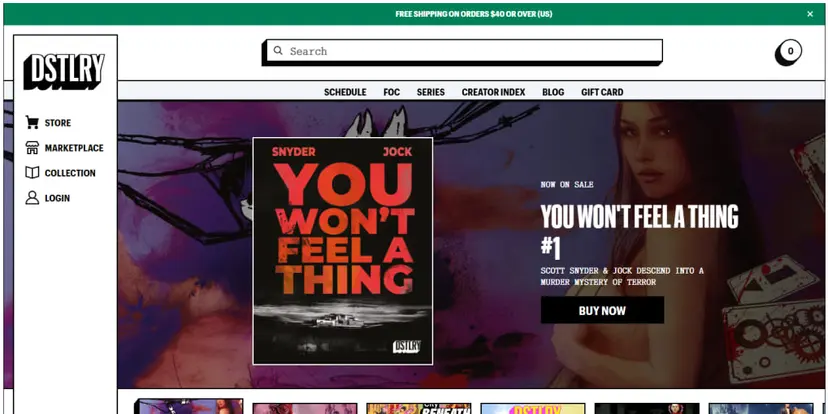Viewport: 828px width, 414px height.
Task: Click the Collection book icon
Action: (32, 173)
